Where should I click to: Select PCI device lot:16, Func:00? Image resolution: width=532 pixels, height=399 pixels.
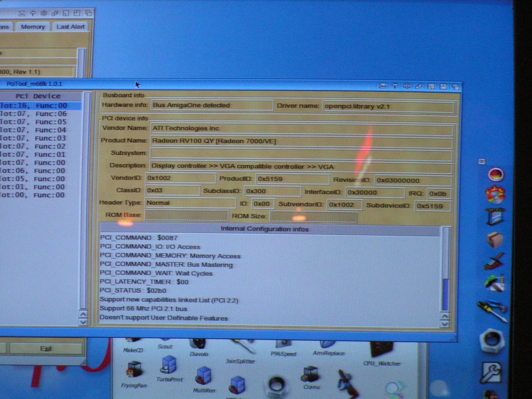(40, 105)
